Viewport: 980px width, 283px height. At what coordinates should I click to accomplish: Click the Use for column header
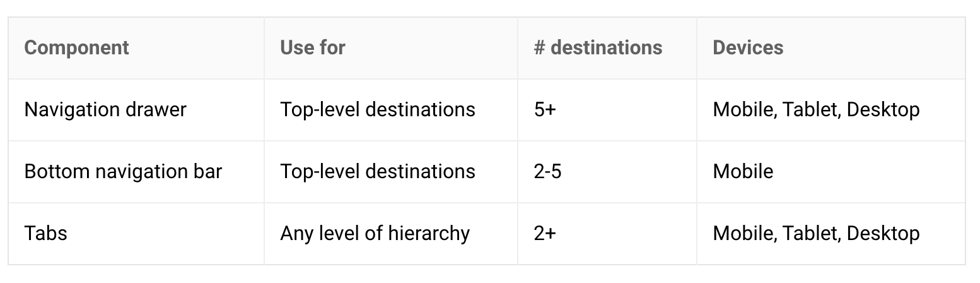(x=313, y=48)
